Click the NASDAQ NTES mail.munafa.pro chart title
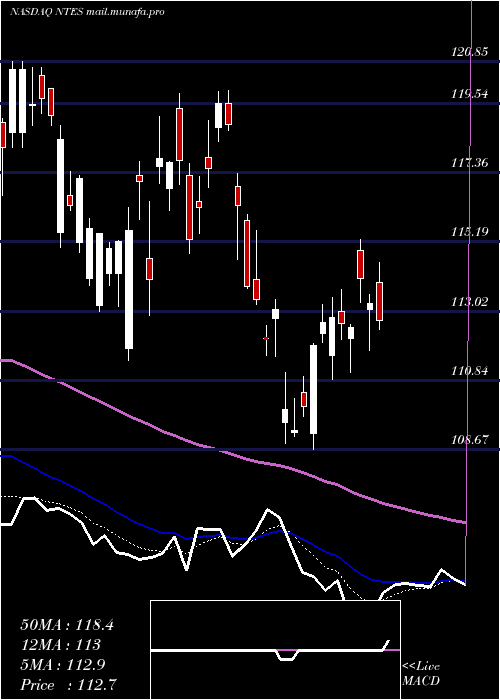 [x=87, y=12]
